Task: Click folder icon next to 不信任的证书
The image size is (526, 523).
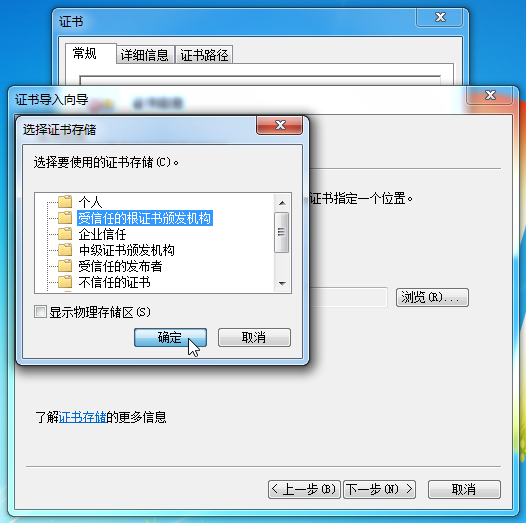Action: pos(65,282)
